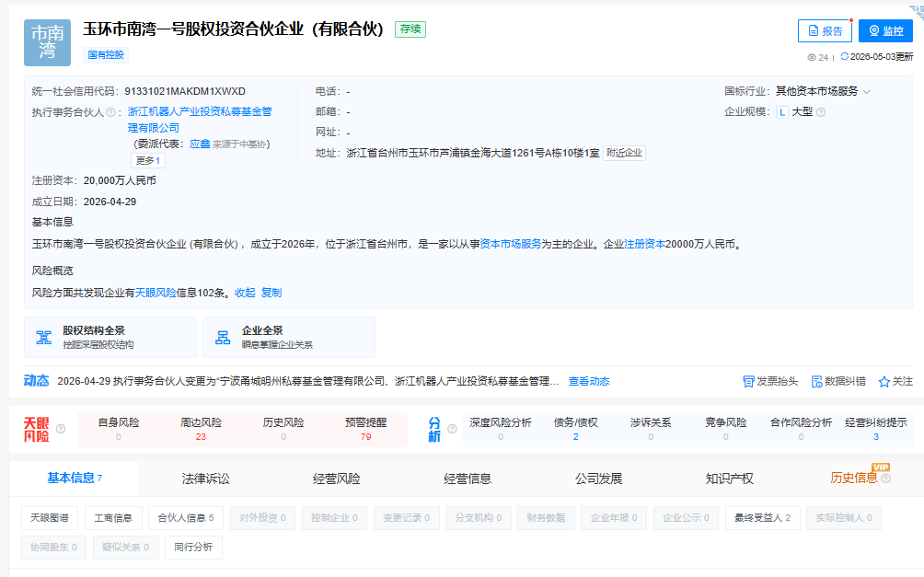Click the 附近企业 nearby companies button
Image resolution: width=924 pixels, height=577 pixels.
[x=624, y=154]
